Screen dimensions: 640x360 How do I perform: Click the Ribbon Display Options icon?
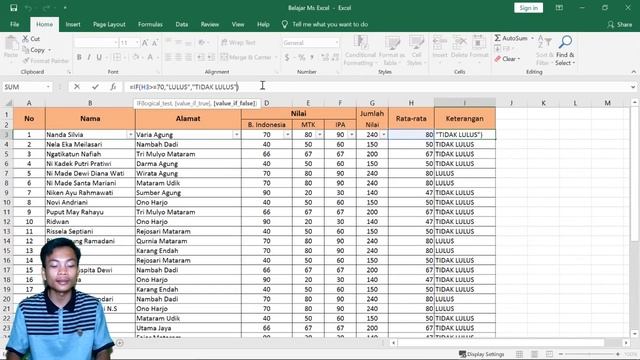559,8
